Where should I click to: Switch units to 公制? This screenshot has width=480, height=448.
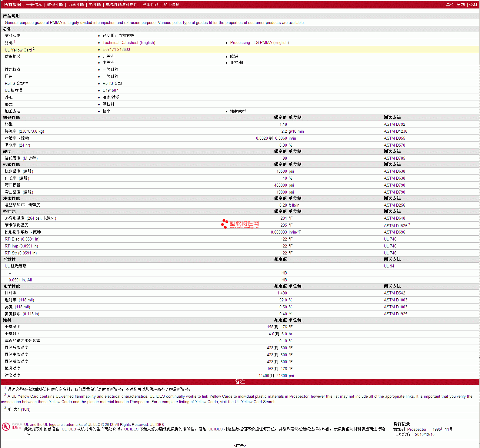(473, 5)
